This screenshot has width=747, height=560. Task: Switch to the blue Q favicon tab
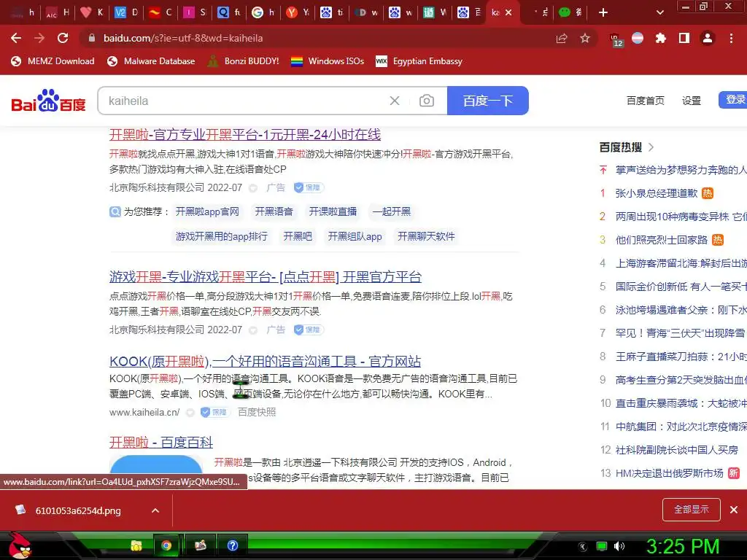coord(228,12)
